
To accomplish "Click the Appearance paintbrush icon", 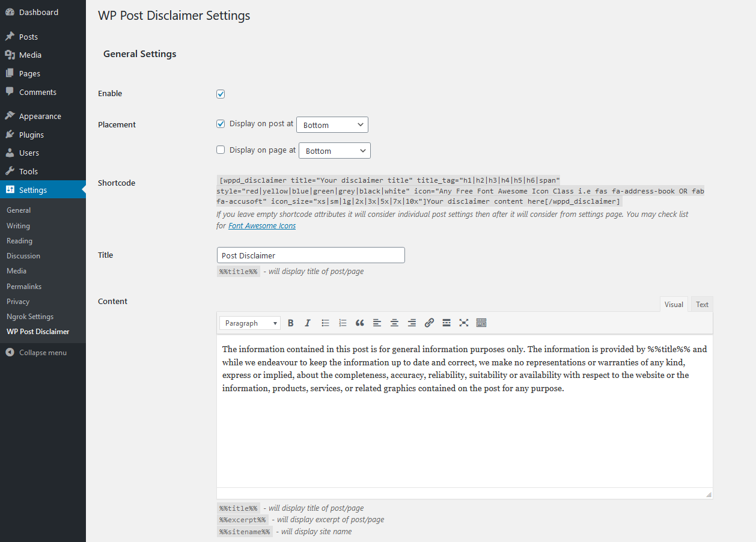I will pos(10,116).
